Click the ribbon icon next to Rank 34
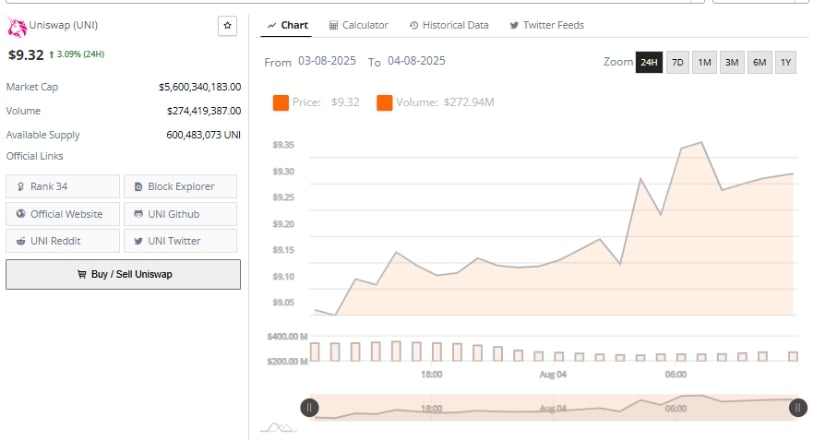The image size is (825, 440). click(x=21, y=186)
